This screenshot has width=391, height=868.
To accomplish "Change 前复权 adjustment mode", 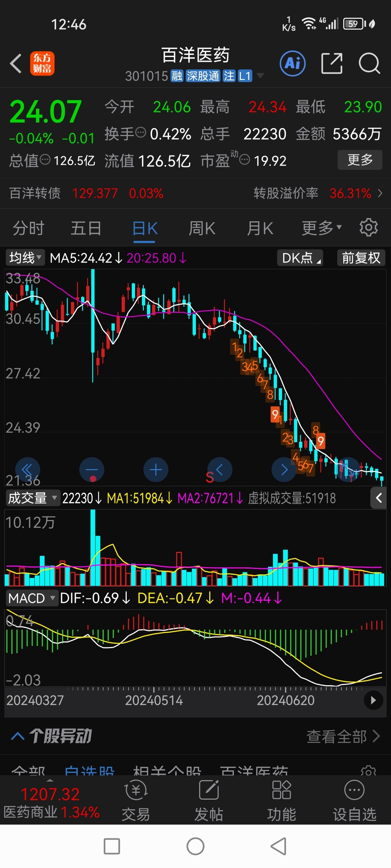I will point(361,258).
